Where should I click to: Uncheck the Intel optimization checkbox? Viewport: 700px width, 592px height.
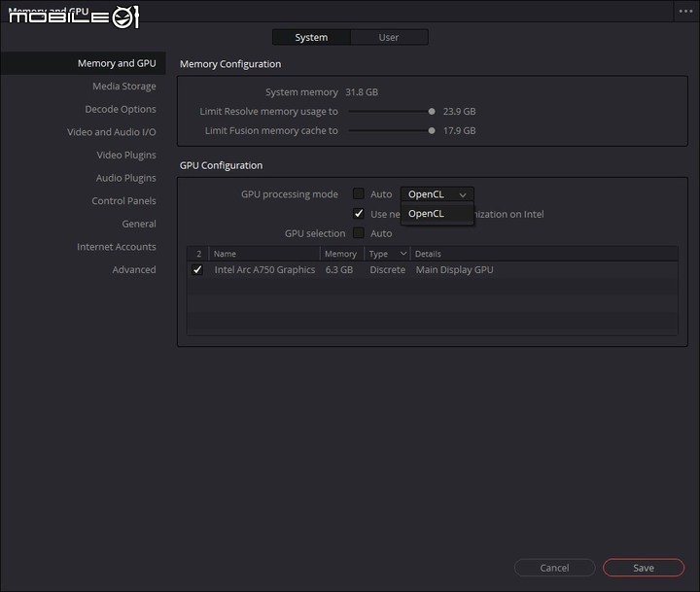pyautogui.click(x=359, y=214)
